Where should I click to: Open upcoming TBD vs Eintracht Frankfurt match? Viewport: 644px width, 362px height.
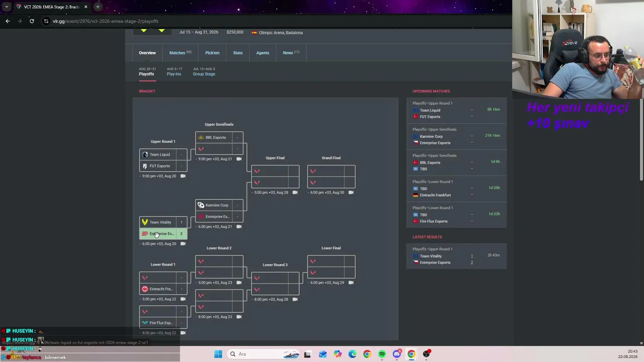(456, 189)
